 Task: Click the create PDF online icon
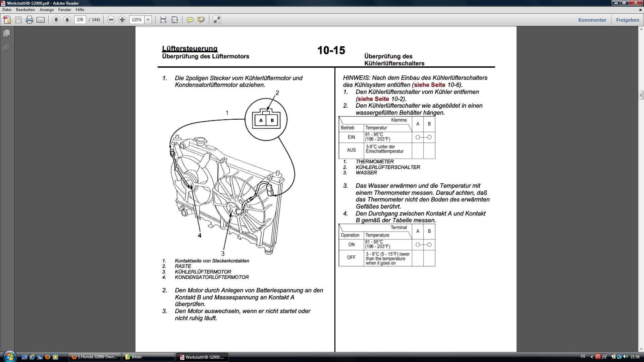pos(7,20)
